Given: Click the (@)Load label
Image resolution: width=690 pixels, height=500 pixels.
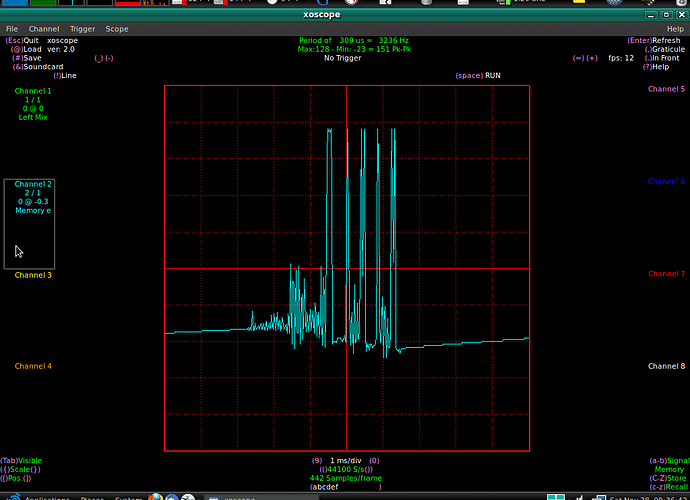Looking at the screenshot, I should tap(26, 49).
